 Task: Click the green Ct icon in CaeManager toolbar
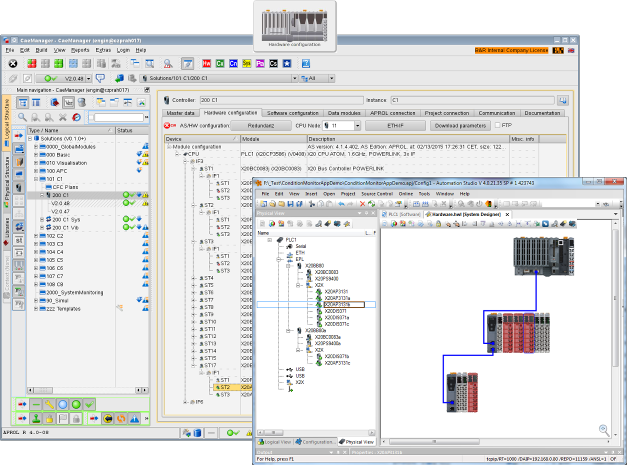pyautogui.click(x=220, y=64)
